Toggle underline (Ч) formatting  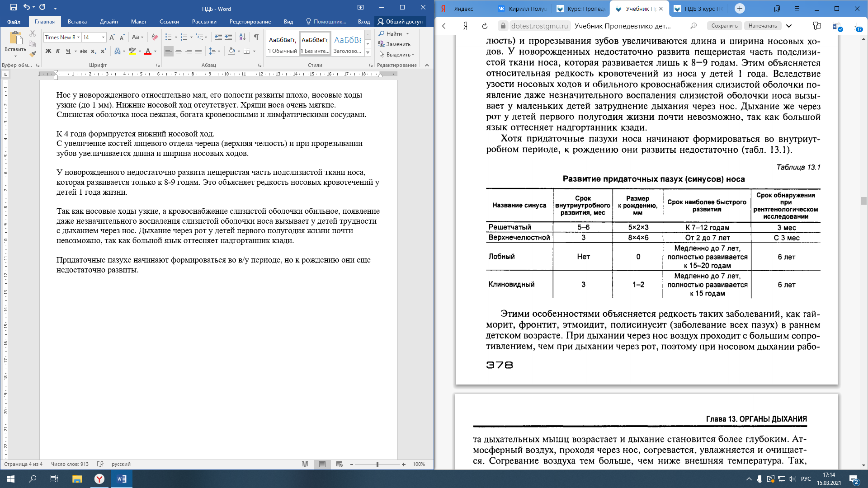coord(68,51)
